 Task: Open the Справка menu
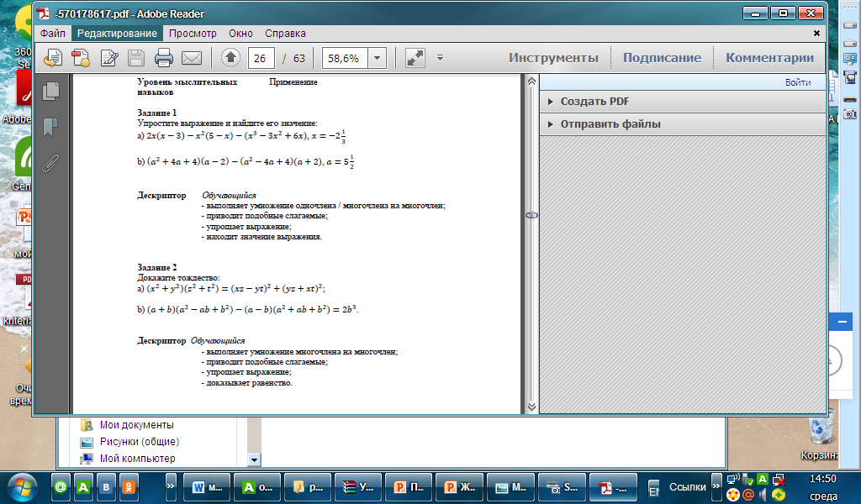tap(285, 34)
